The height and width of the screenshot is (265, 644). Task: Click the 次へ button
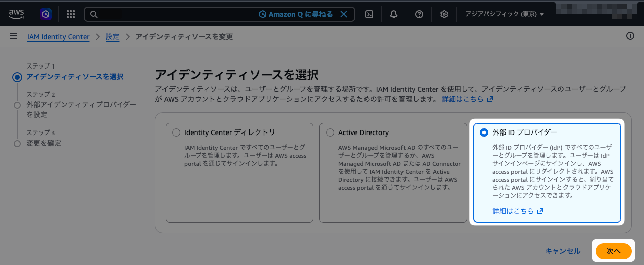pos(613,251)
